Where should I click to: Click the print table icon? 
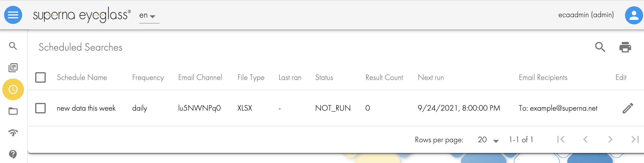pos(625,47)
